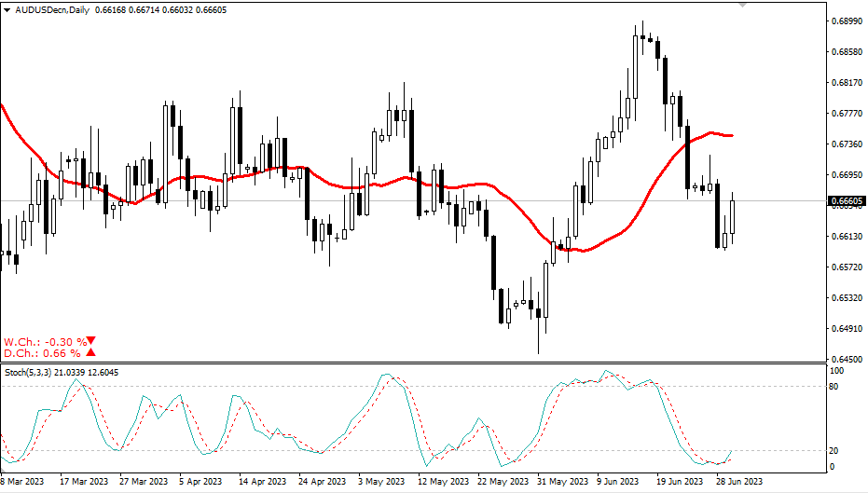Click the triangle before the AUDUSDecn chart title

coord(7,8)
